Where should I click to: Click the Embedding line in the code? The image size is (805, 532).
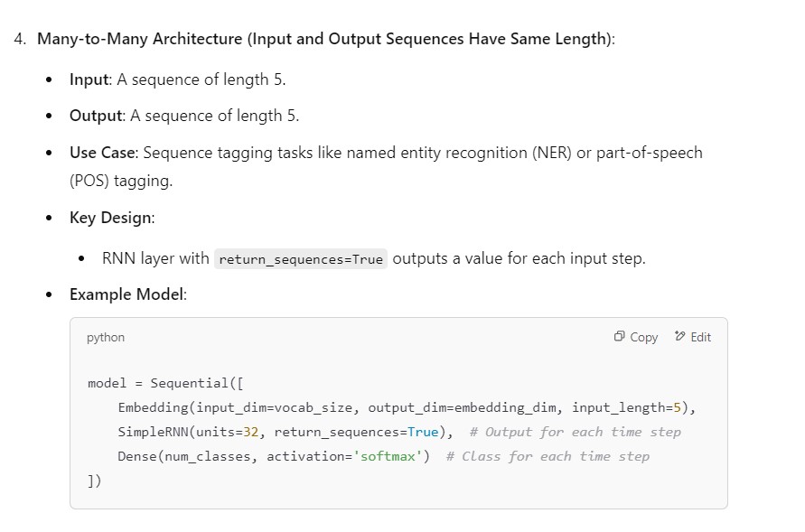407,407
